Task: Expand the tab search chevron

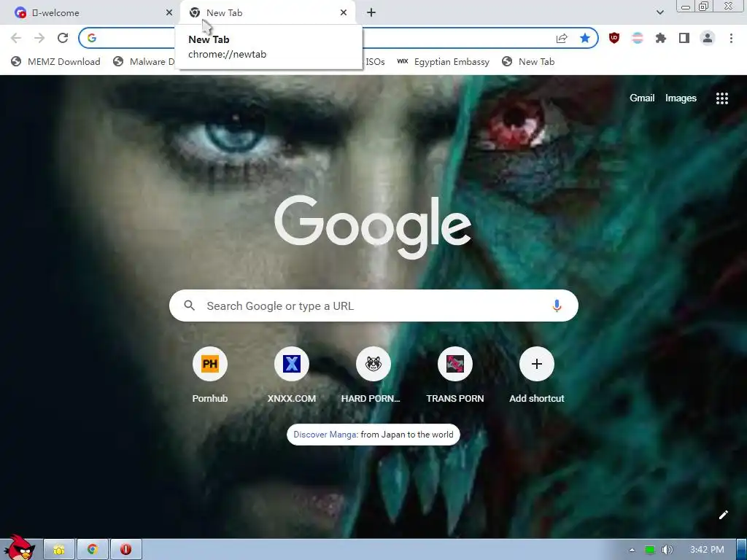Action: [x=659, y=12]
